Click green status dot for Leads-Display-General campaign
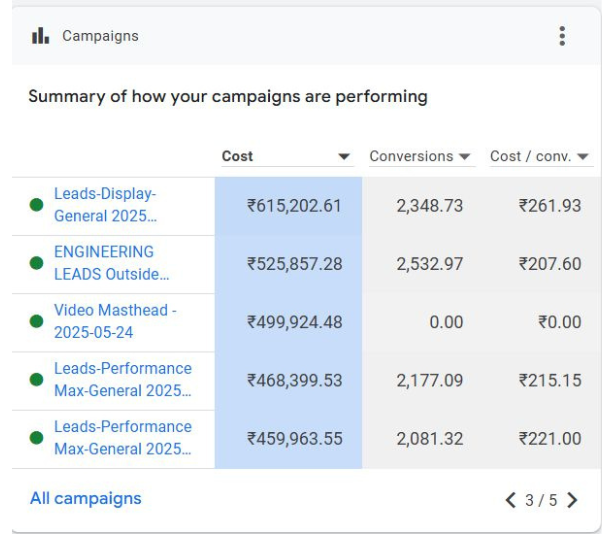 coord(37,205)
